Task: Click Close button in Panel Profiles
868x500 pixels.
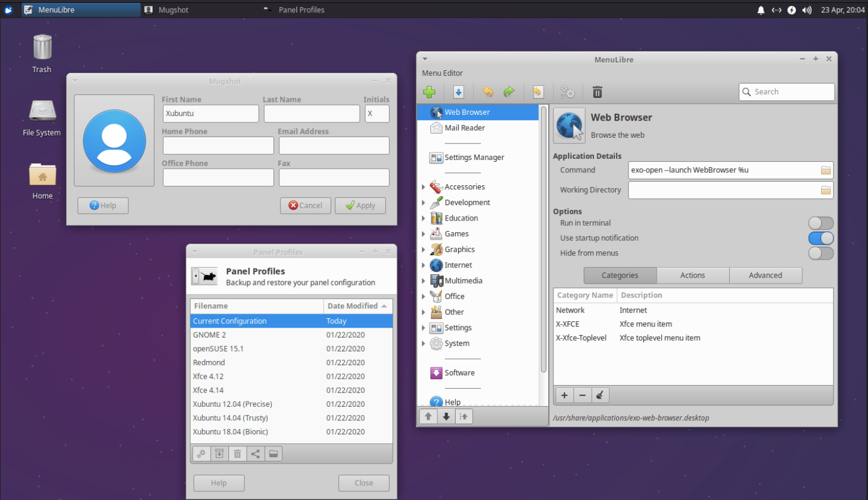Action: (x=364, y=483)
